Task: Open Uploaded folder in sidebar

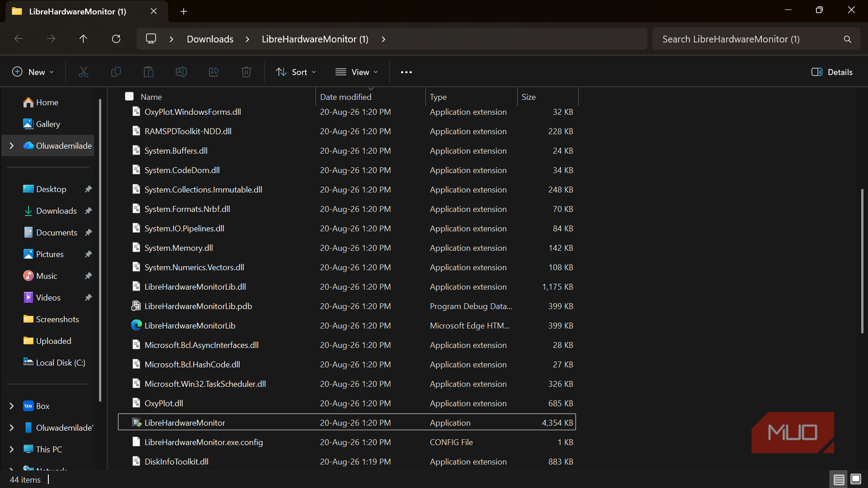Action: coord(47,341)
